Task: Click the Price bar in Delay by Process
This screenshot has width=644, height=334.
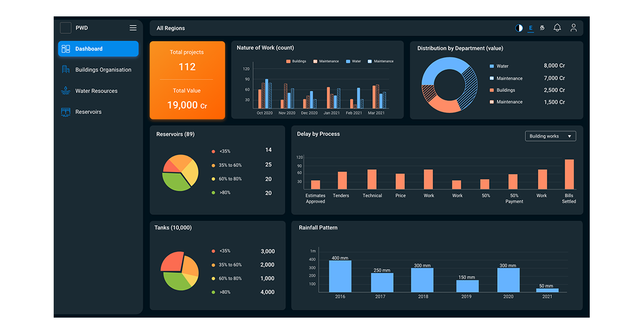Action: tap(400, 181)
